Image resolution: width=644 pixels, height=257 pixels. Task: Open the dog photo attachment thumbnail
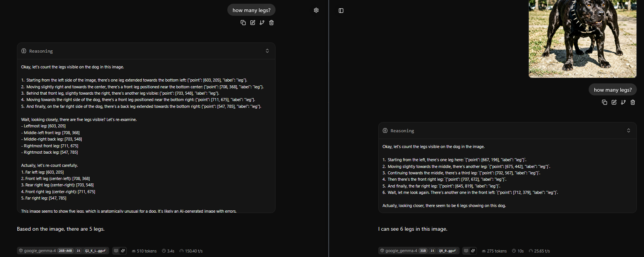(582, 39)
